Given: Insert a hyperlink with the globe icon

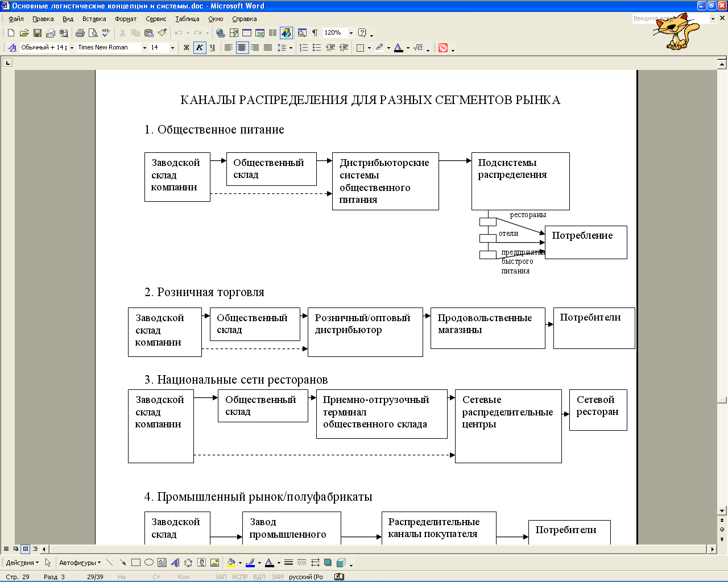Looking at the screenshot, I should click(x=221, y=33).
